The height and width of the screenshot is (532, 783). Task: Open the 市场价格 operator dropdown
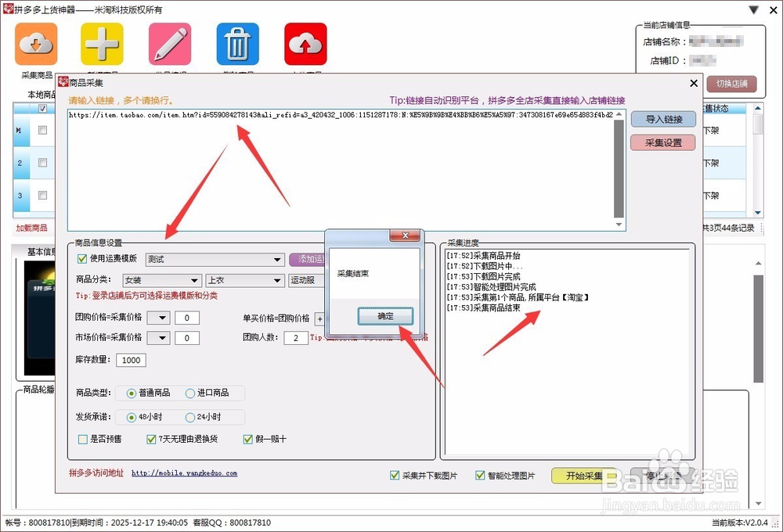(159, 338)
